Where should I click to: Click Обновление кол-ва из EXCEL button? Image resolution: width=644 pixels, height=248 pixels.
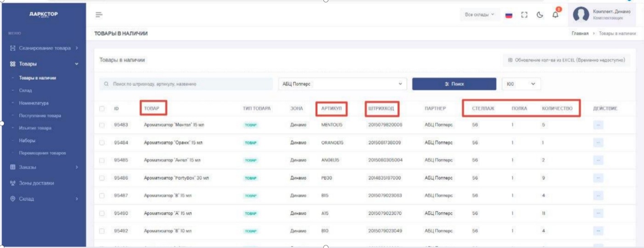click(x=566, y=60)
